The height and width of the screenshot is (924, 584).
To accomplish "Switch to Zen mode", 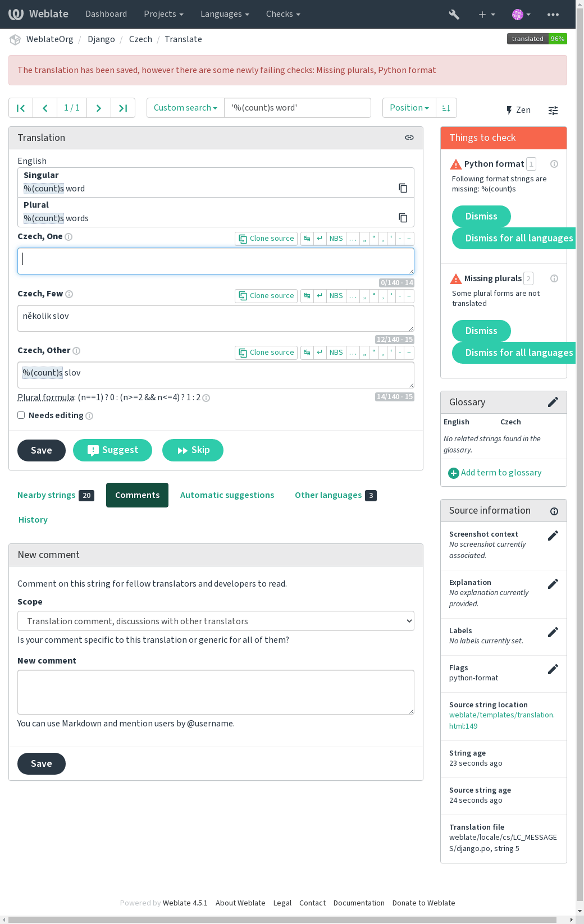I will click(518, 110).
